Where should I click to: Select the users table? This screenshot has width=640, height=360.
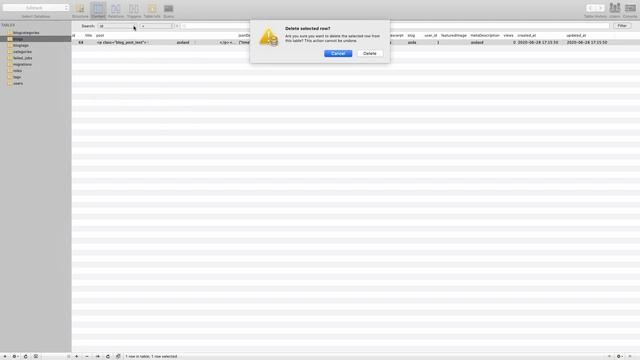point(18,83)
